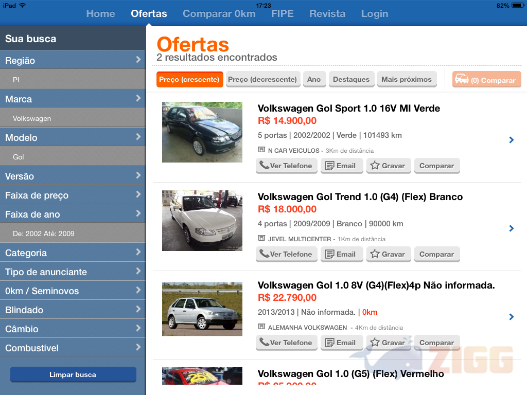Expand the Faixa de ano filter
The image size is (527, 395).
pos(73,214)
